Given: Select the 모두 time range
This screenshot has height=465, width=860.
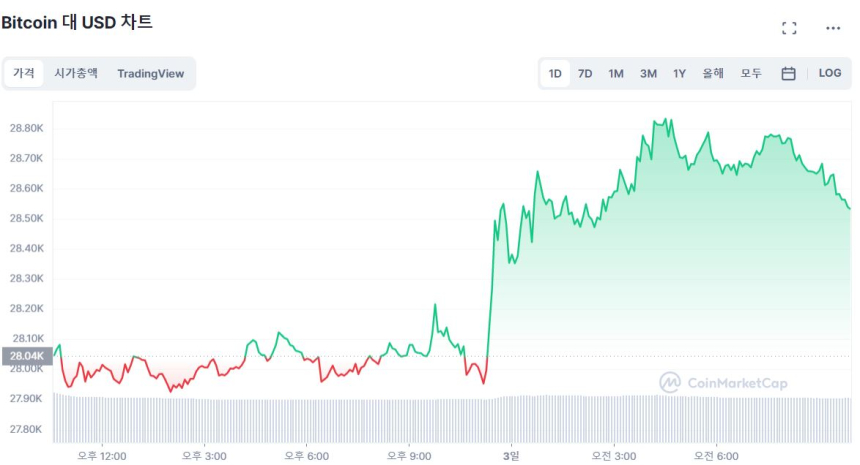Looking at the screenshot, I should 751,73.
